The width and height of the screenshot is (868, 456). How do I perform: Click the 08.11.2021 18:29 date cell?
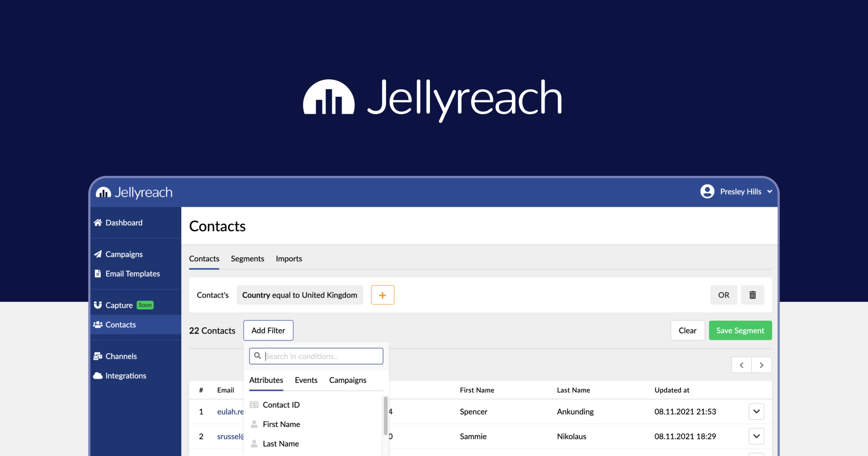(685, 437)
